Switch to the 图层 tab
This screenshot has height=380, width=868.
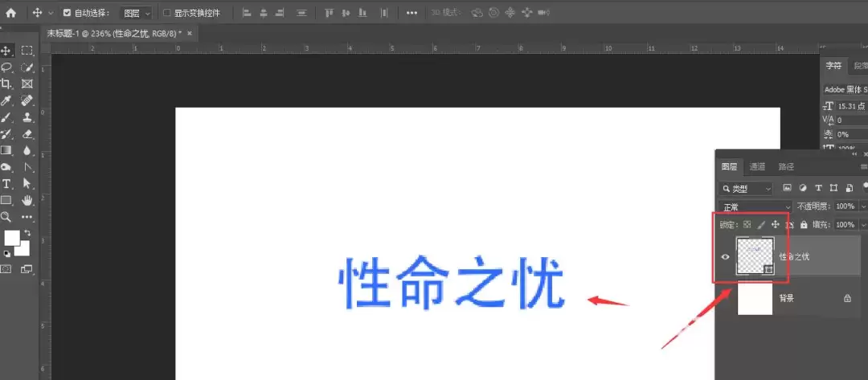click(x=729, y=166)
